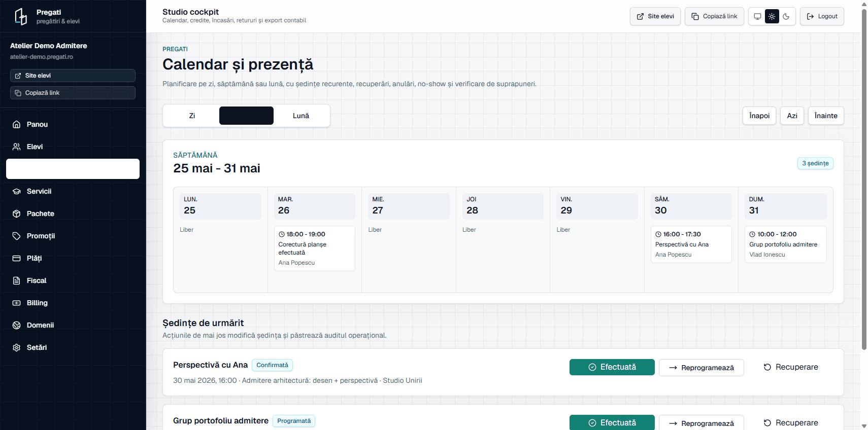
Task: Click Joi 28 day header
Action: [x=503, y=206]
